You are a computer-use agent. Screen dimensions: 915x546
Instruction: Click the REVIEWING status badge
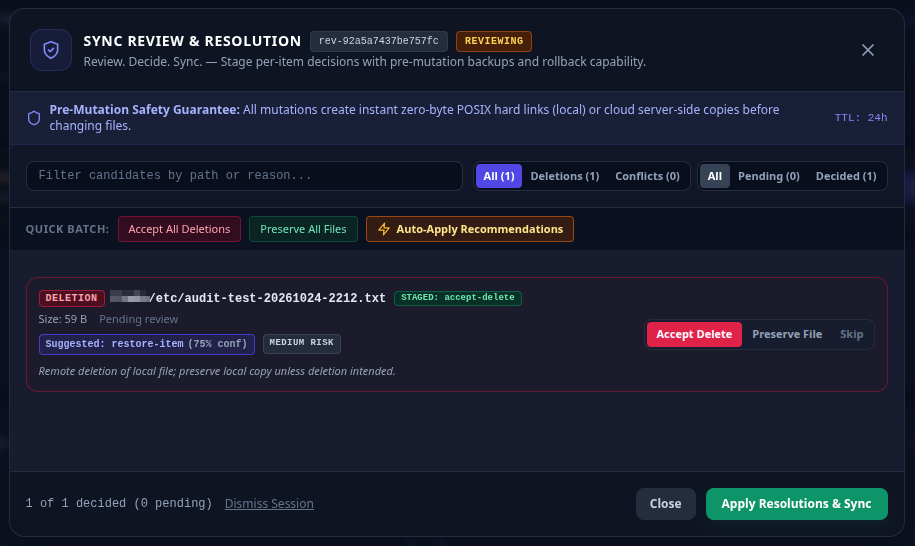(494, 41)
